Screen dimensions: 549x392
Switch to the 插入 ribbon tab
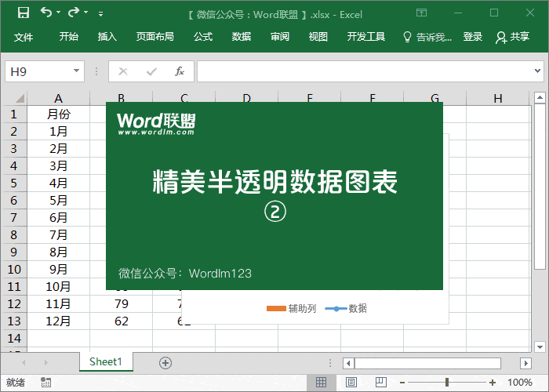click(x=107, y=36)
